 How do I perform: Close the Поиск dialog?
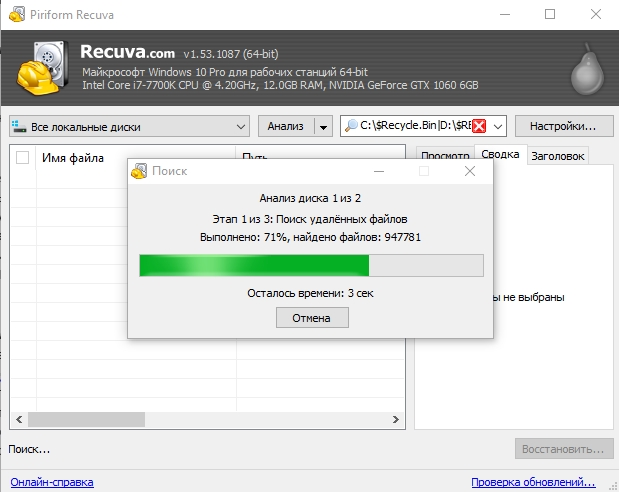coord(470,171)
